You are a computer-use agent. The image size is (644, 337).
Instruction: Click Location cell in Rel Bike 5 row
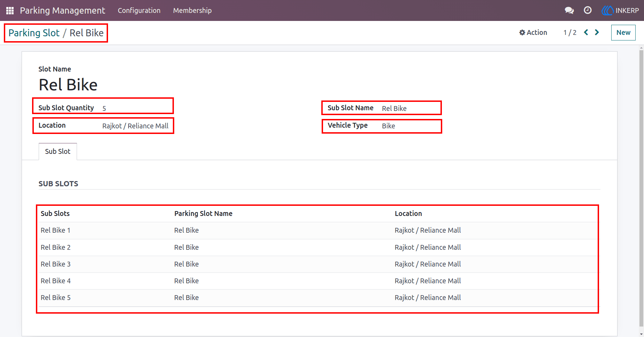[428, 298]
